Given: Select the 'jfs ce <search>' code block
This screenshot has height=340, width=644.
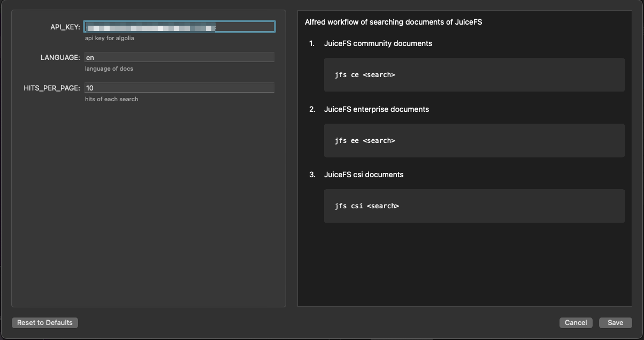Looking at the screenshot, I should (474, 74).
